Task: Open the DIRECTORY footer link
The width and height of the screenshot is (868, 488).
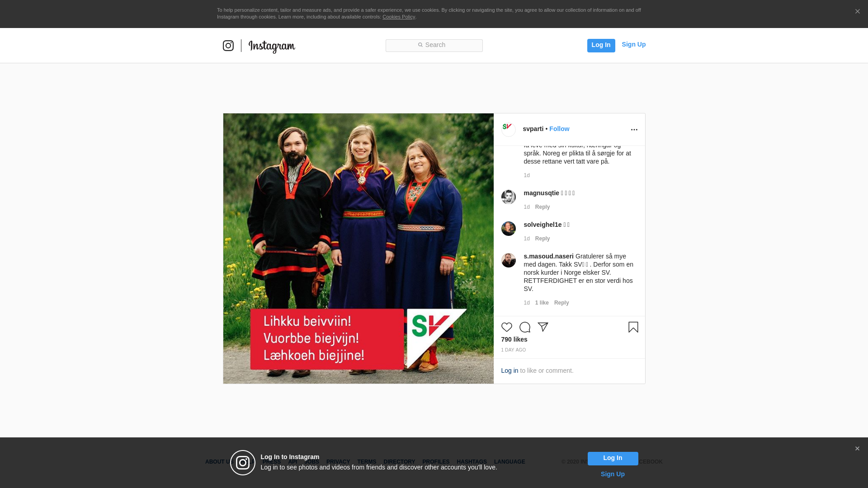Action: pos(399,462)
